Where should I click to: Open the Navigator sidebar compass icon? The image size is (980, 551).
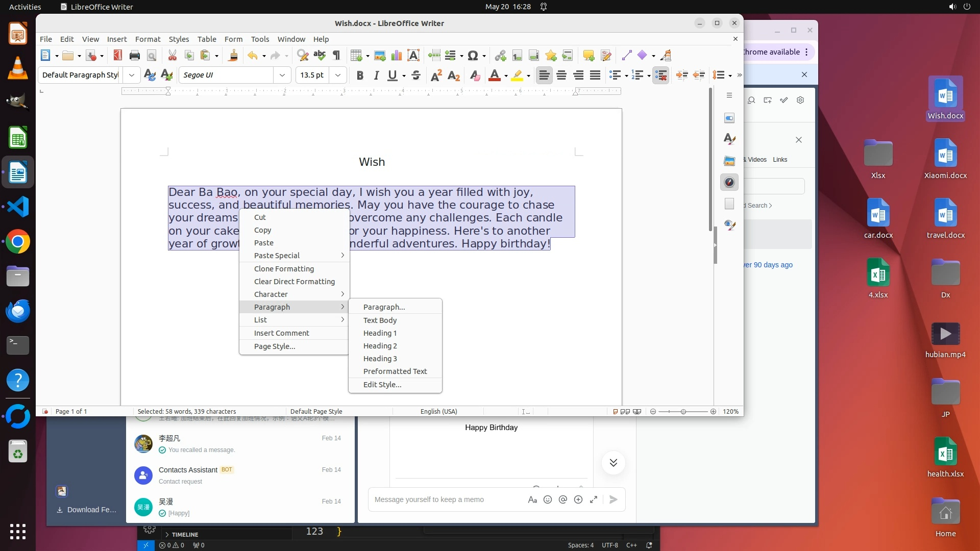729,182
